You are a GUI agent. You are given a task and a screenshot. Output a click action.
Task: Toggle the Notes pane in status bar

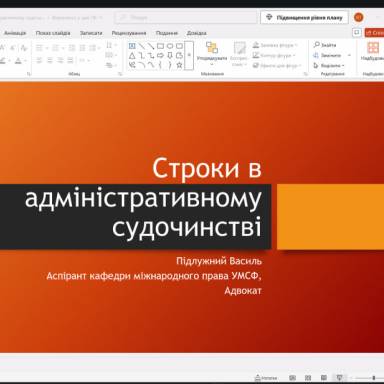(266, 378)
